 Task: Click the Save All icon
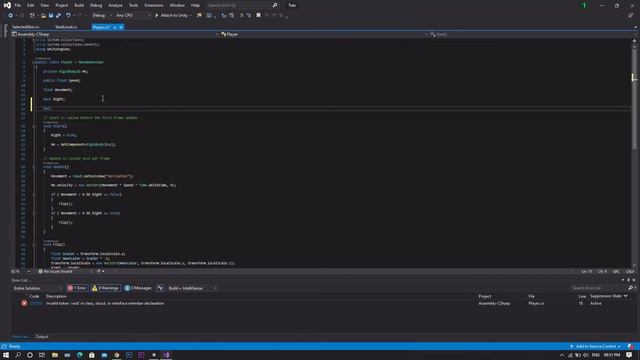click(x=58, y=16)
